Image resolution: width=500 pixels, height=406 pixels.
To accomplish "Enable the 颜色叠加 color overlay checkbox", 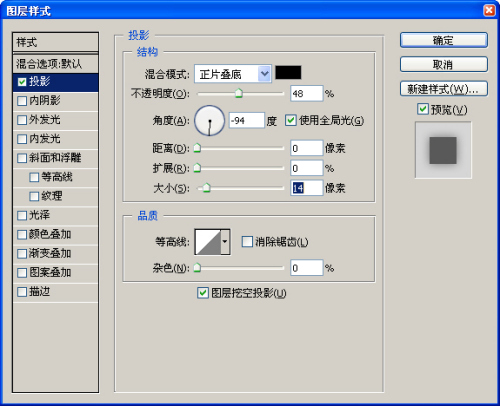I will click(x=22, y=235).
